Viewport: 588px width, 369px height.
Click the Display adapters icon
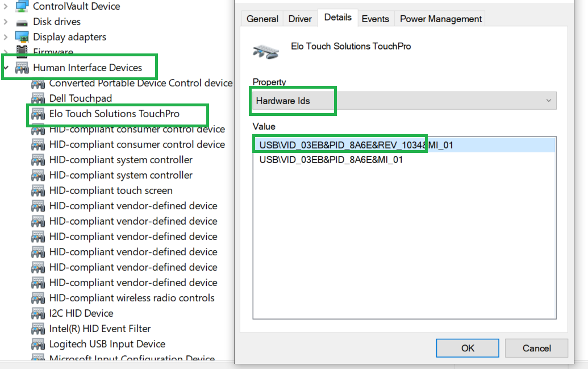pos(22,37)
